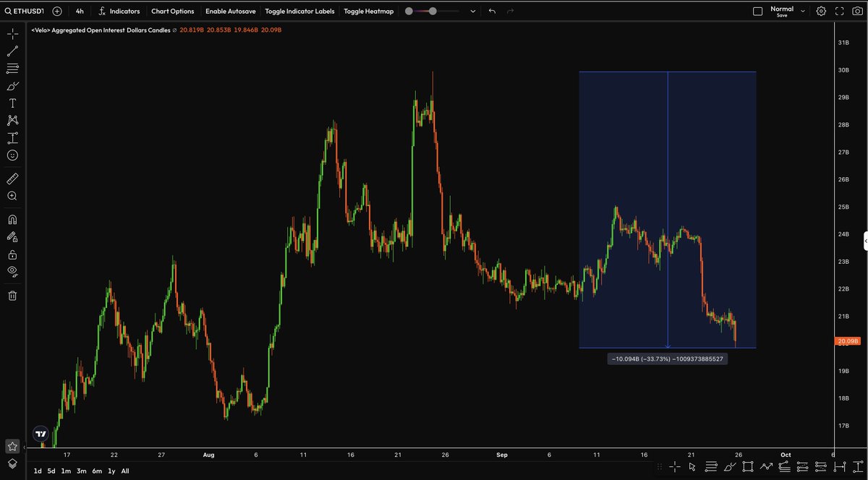Image resolution: width=868 pixels, height=480 pixels.
Task: Open the emoji icons tool
Action: click(12, 155)
